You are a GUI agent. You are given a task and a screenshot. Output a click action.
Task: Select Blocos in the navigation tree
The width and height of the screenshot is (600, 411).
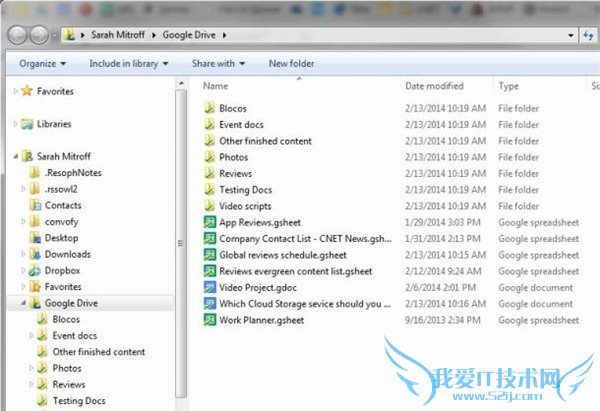click(x=66, y=319)
